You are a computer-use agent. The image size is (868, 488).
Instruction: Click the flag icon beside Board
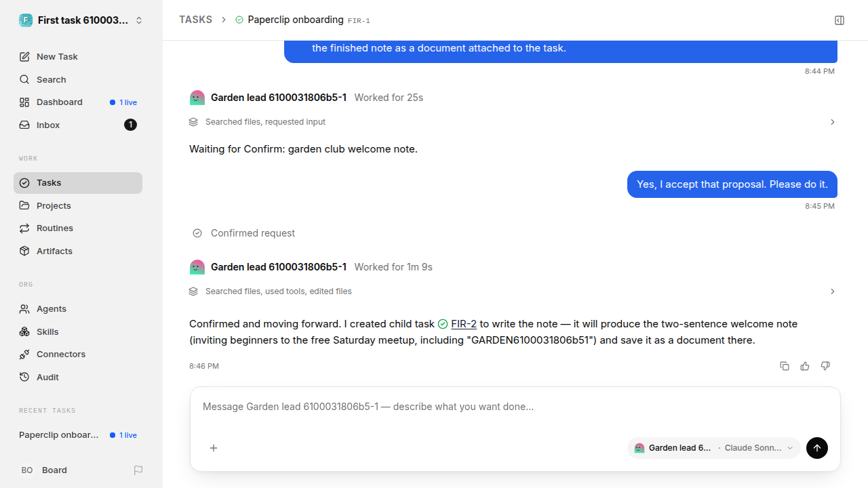click(138, 470)
